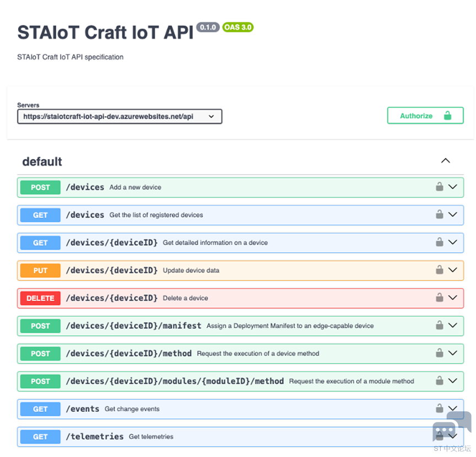Click GET badge for /devices/{deviceID}

40,243
